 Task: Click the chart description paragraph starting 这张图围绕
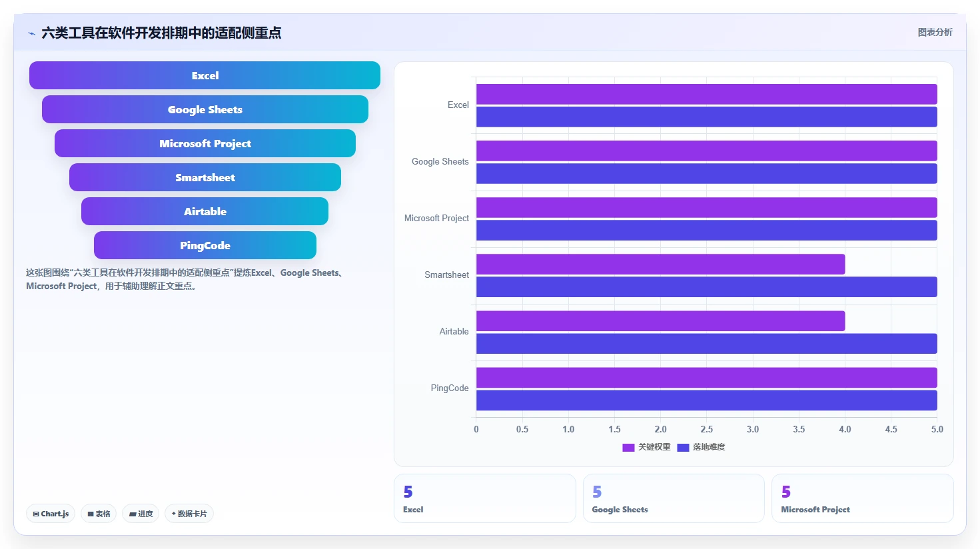[x=185, y=279]
